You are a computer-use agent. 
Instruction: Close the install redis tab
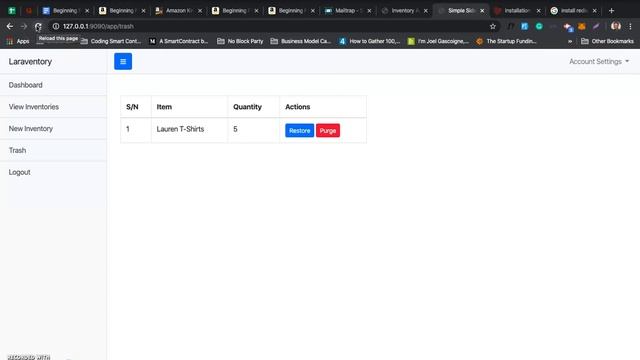pyautogui.click(x=594, y=11)
